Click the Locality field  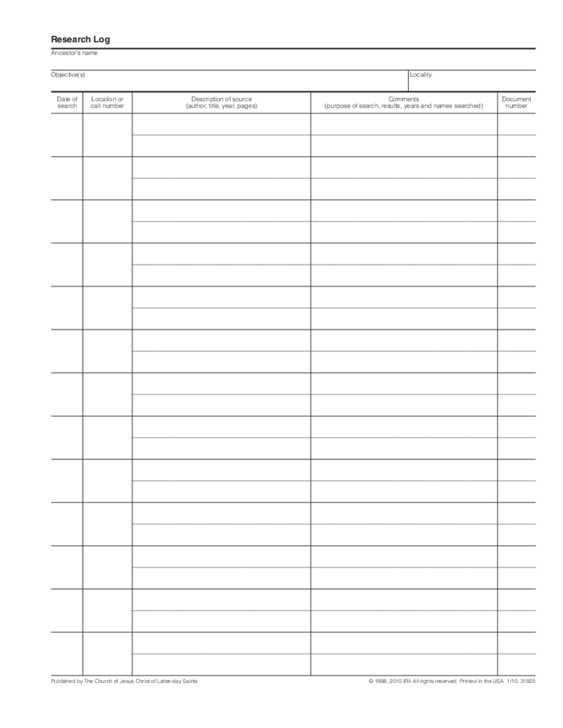pyautogui.click(x=472, y=82)
